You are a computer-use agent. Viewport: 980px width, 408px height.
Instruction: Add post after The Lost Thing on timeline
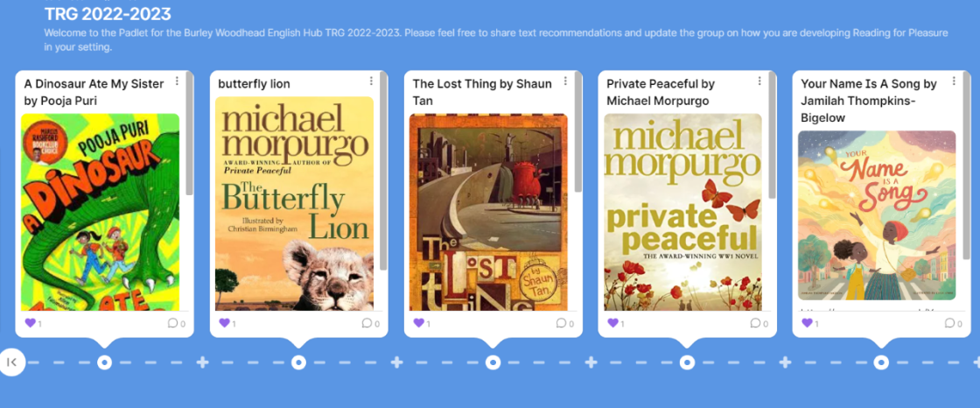[591, 362]
